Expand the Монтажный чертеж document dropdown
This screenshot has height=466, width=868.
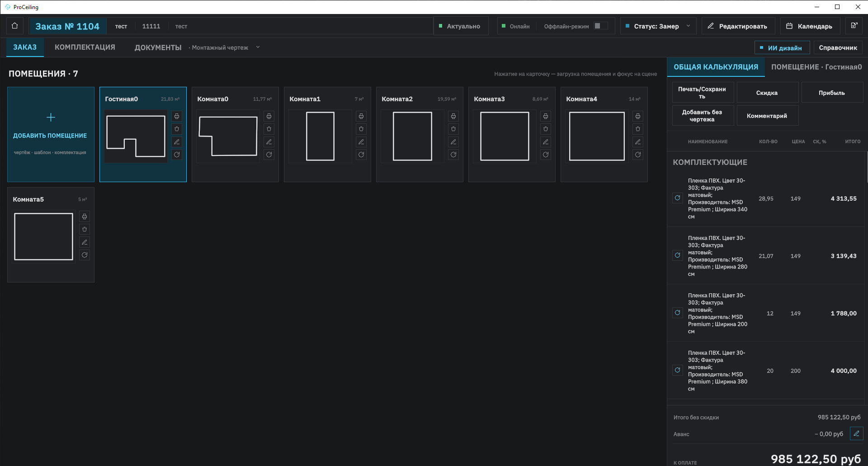258,47
